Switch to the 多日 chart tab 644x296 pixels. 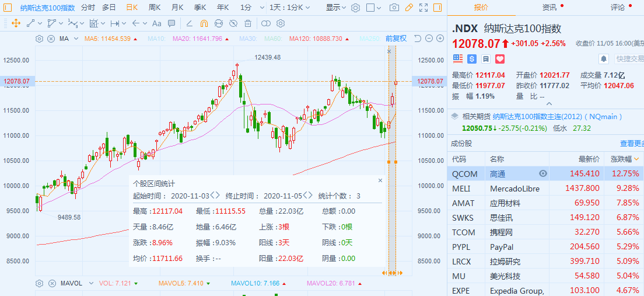(109, 8)
